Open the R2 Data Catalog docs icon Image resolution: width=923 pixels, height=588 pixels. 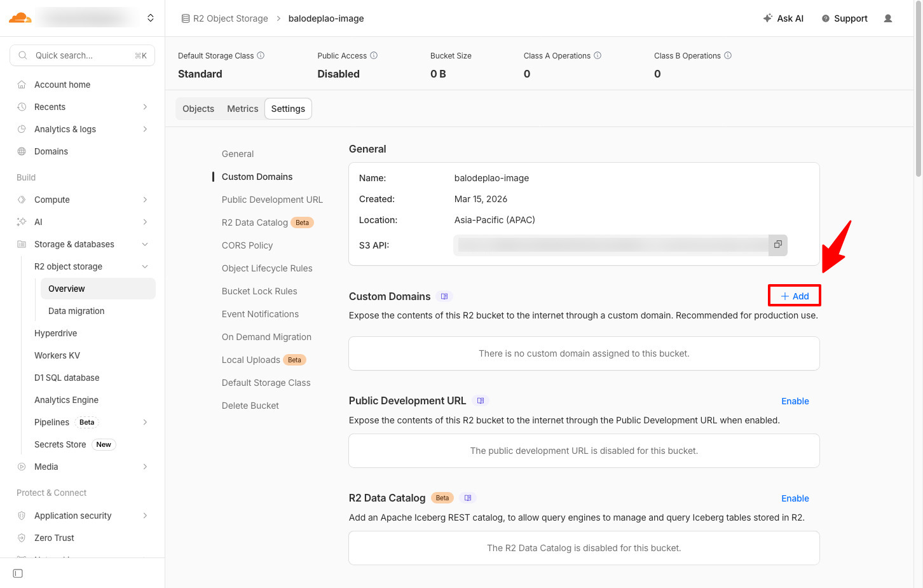click(x=468, y=498)
